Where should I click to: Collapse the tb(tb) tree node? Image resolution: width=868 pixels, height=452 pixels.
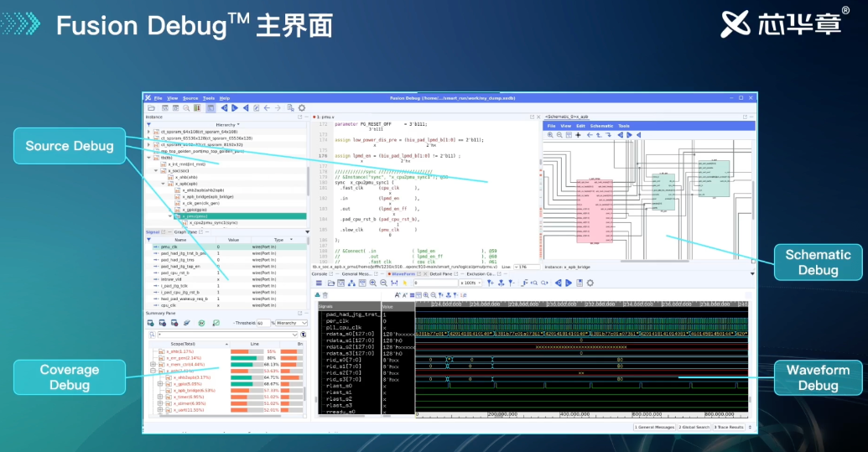(149, 158)
